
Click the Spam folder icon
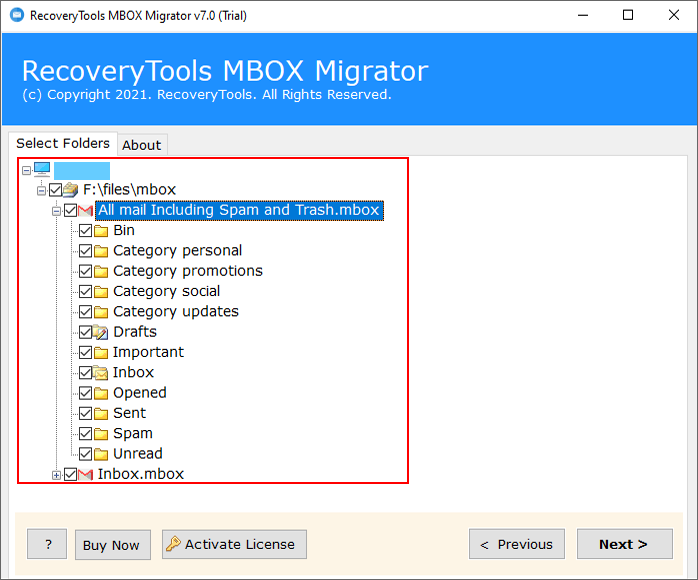pos(101,434)
